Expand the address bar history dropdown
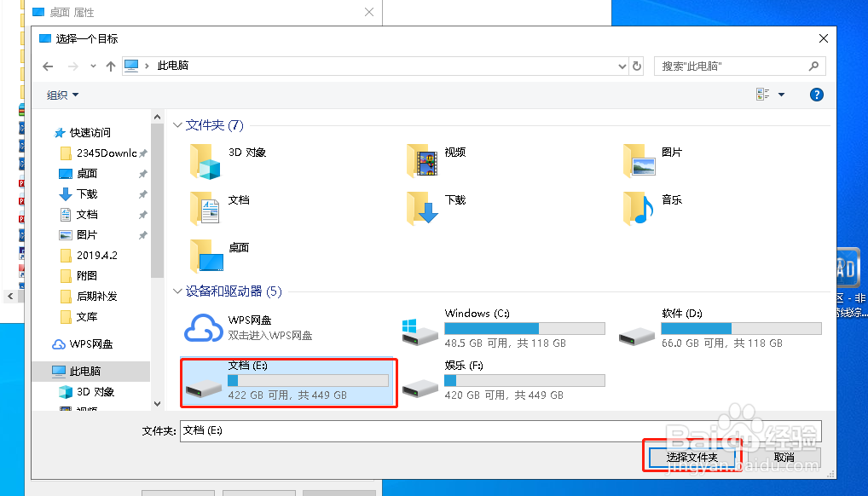The image size is (868, 496). click(622, 66)
